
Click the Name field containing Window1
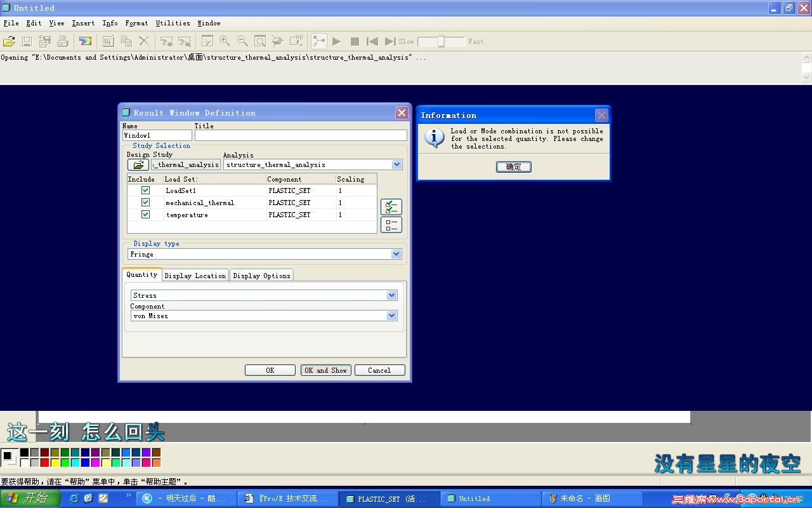click(157, 135)
